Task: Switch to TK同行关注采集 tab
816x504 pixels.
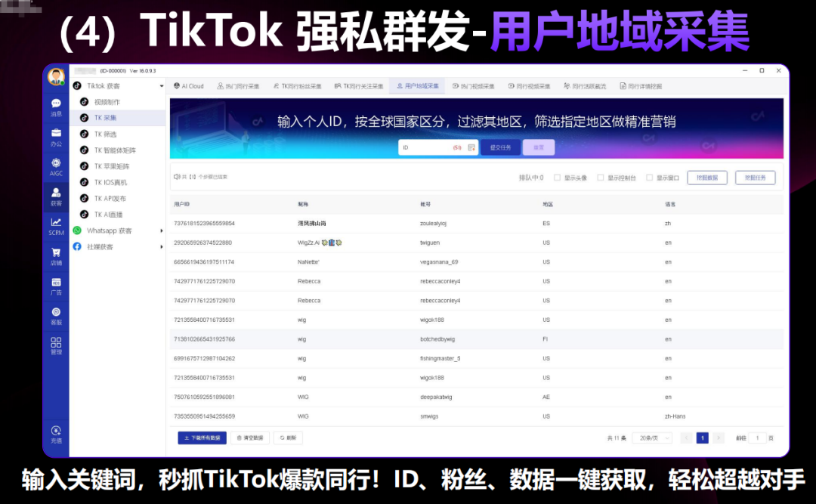Action: click(359, 86)
